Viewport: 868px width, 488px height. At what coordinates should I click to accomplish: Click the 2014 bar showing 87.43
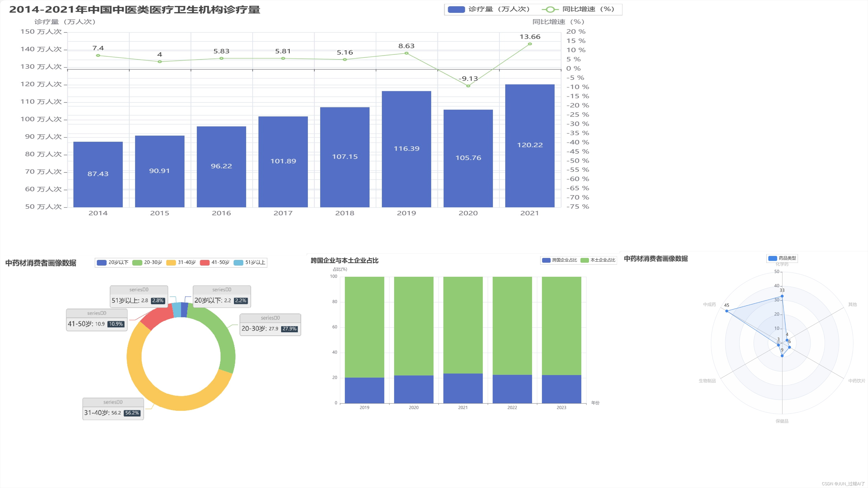pos(98,174)
